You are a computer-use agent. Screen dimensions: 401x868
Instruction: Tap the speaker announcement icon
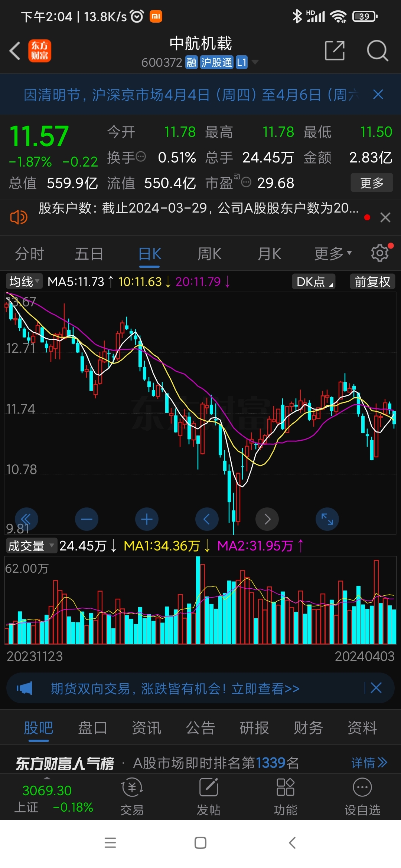(x=19, y=217)
